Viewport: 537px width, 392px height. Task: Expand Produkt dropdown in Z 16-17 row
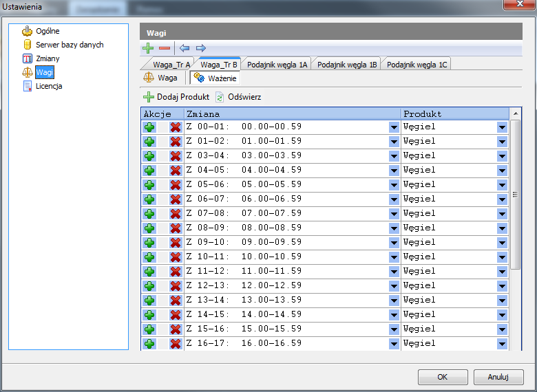click(x=502, y=343)
